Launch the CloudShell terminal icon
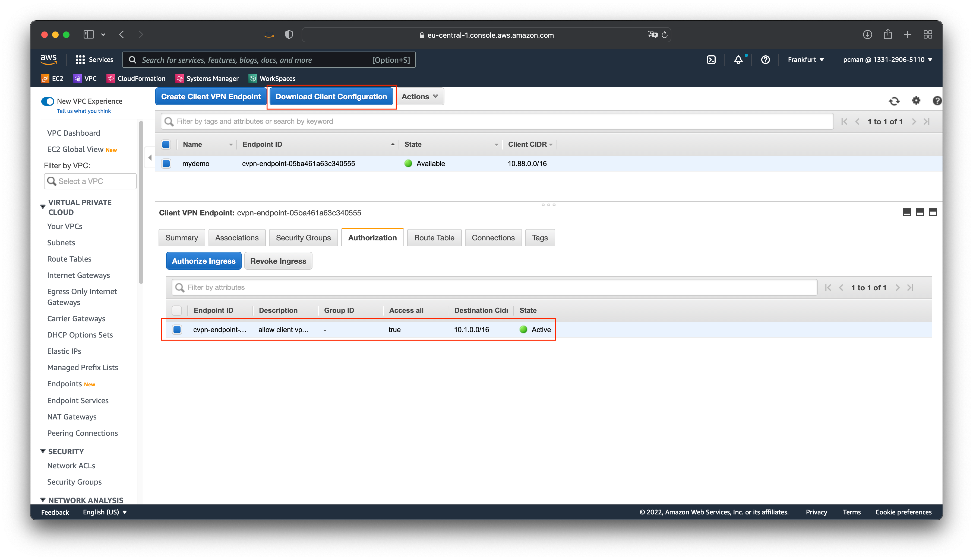The height and width of the screenshot is (560, 973). coord(711,60)
